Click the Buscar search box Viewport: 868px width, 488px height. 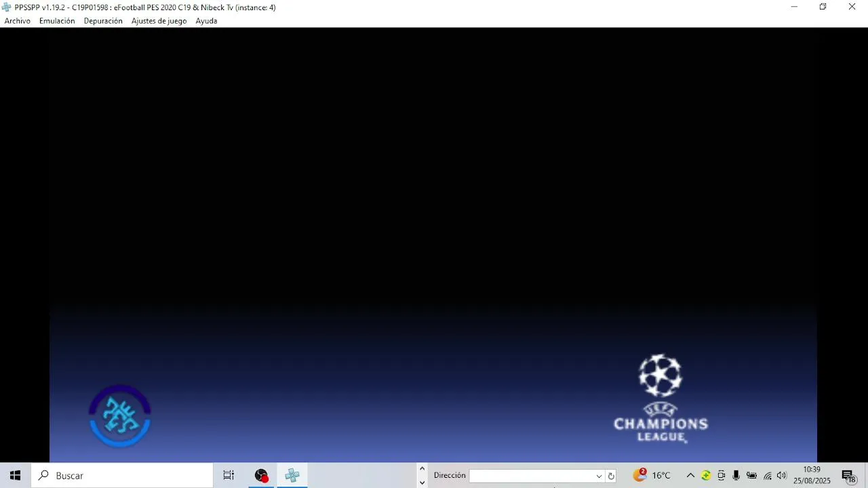122,476
